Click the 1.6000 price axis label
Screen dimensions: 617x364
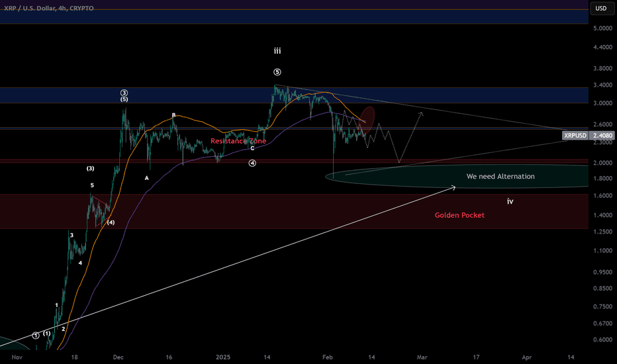click(603, 196)
